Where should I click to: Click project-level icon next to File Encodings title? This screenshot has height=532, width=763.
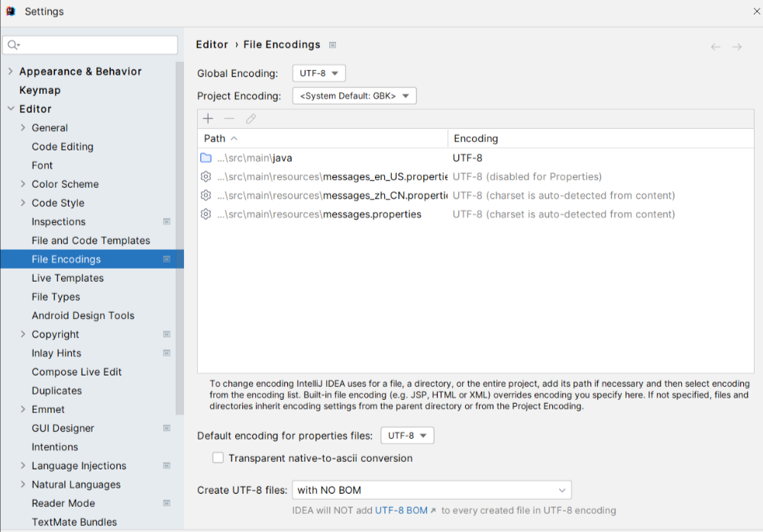pos(333,45)
